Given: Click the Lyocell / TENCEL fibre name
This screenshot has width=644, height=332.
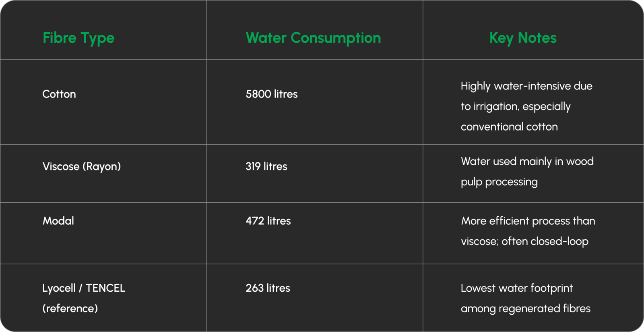Looking at the screenshot, I should tap(84, 288).
